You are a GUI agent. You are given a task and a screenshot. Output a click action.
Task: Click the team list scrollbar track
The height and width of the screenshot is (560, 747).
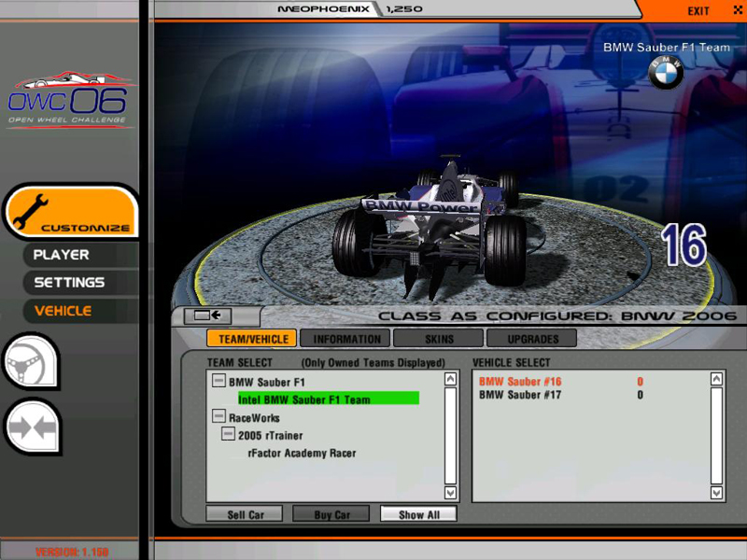pyautogui.click(x=450, y=436)
